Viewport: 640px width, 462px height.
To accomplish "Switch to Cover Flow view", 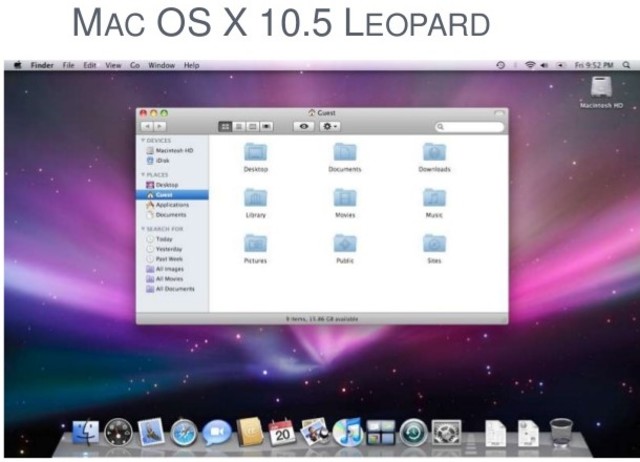I will pos(267,127).
